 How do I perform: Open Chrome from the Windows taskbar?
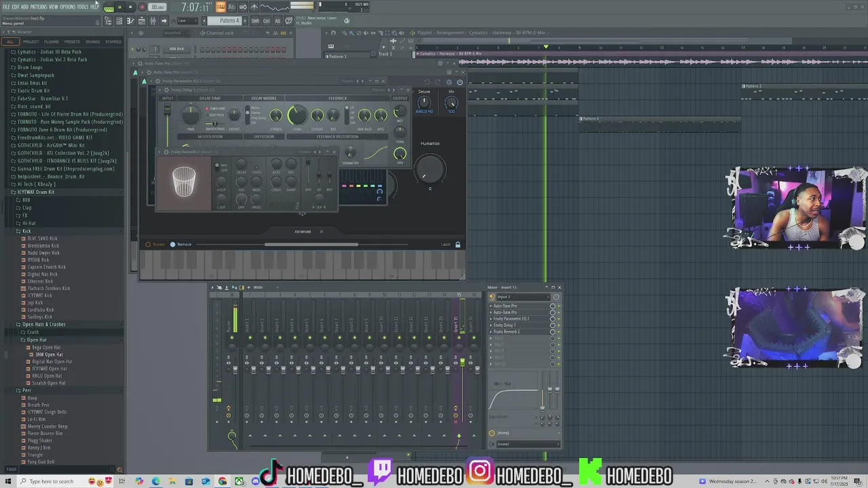(x=222, y=481)
